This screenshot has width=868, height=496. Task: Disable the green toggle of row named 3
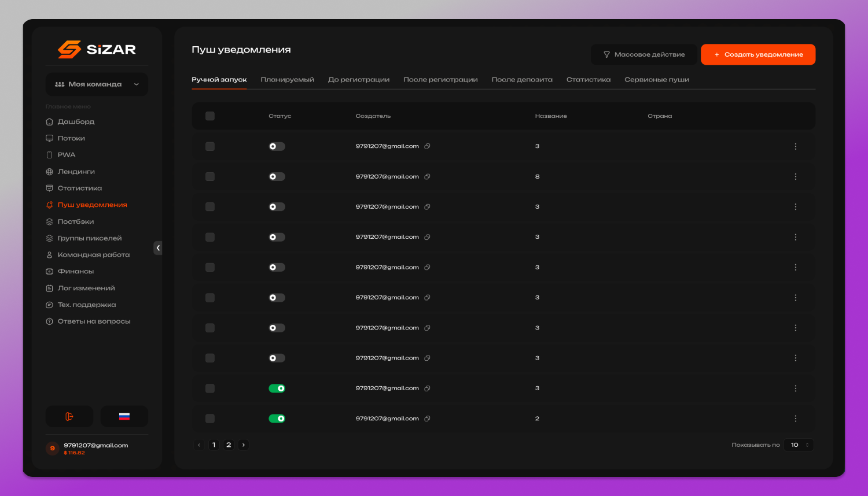click(277, 388)
